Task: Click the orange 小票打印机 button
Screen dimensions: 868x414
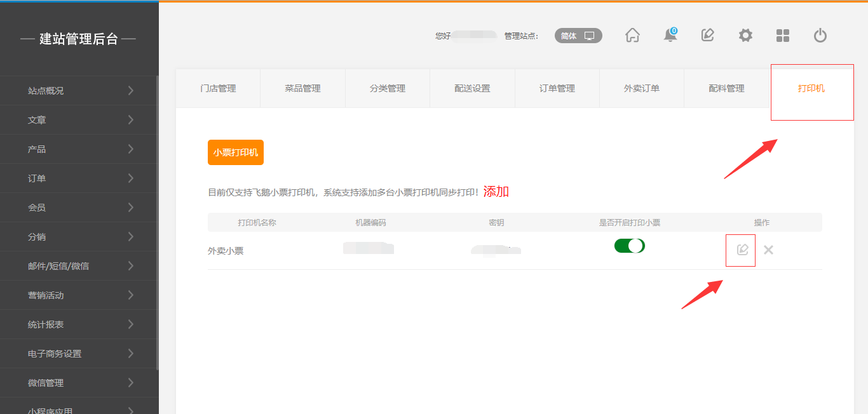Action: [x=235, y=152]
